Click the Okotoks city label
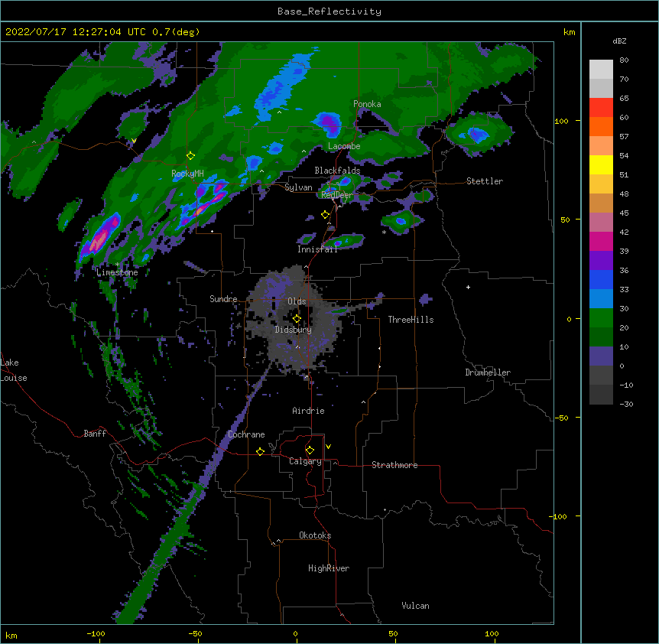This screenshot has width=659, height=644. tap(315, 535)
